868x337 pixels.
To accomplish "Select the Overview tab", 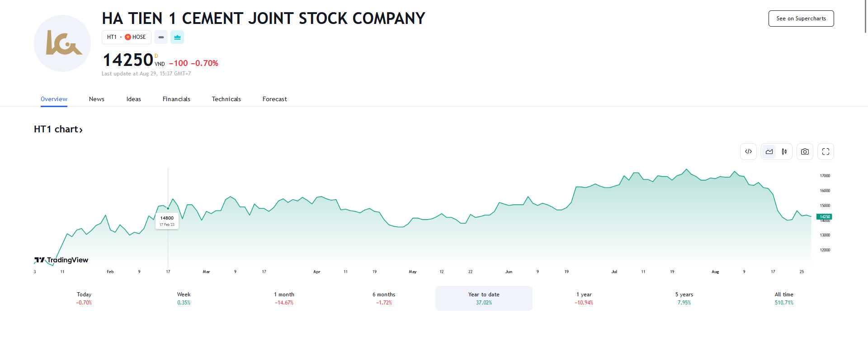I will [54, 99].
